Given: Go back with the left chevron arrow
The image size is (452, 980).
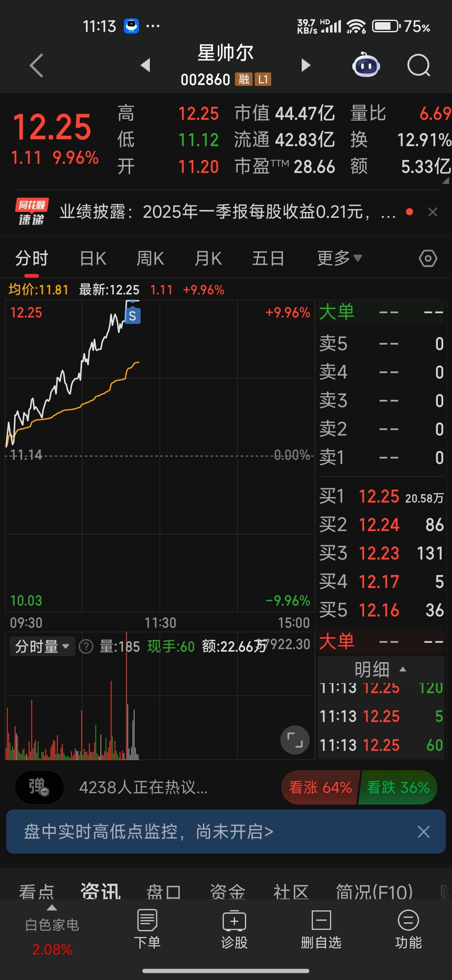Looking at the screenshot, I should [x=37, y=65].
